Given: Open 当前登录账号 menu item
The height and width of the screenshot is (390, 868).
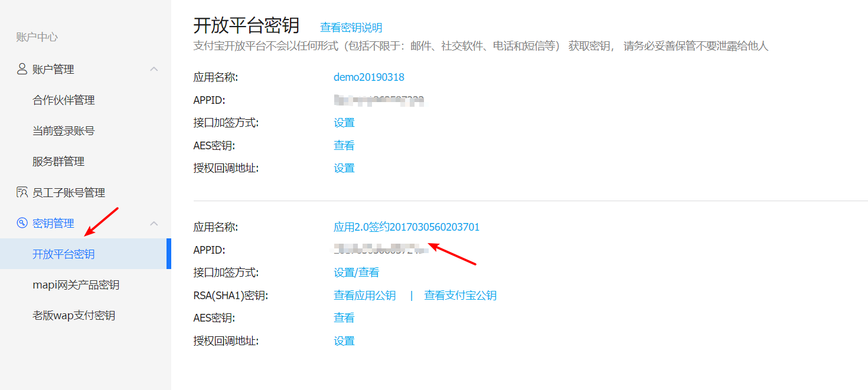Looking at the screenshot, I should click(x=64, y=131).
